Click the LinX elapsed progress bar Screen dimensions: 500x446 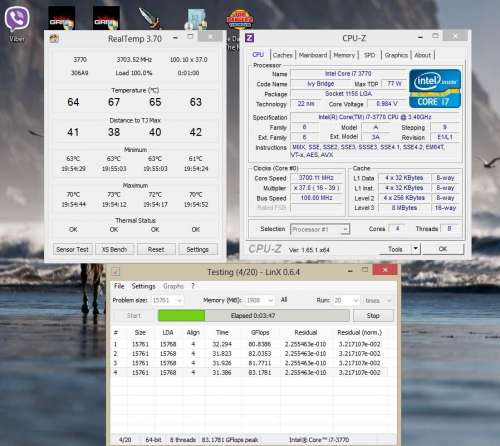coord(254,315)
